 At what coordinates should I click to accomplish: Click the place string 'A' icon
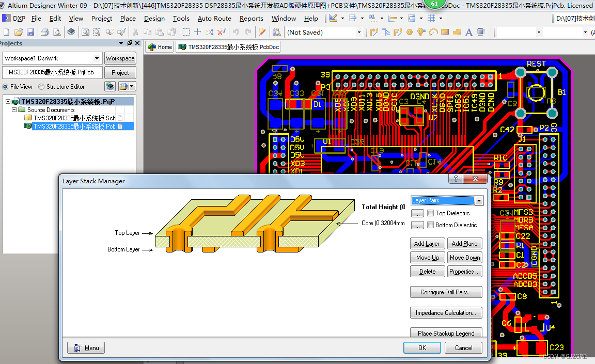coord(468,32)
